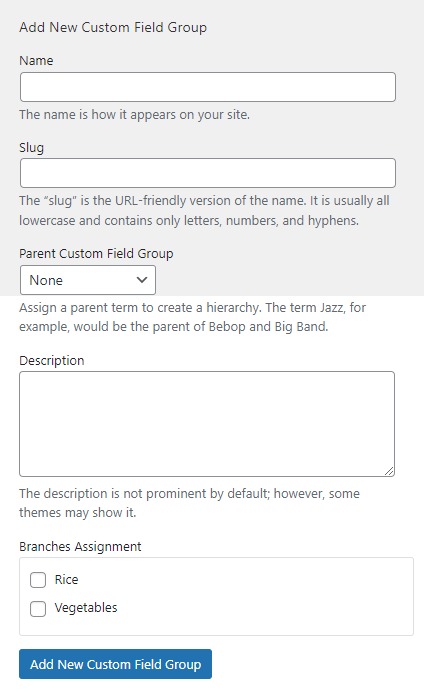Screen dimensions: 424x694
Task: Click inside the Description textarea
Action: click(207, 424)
